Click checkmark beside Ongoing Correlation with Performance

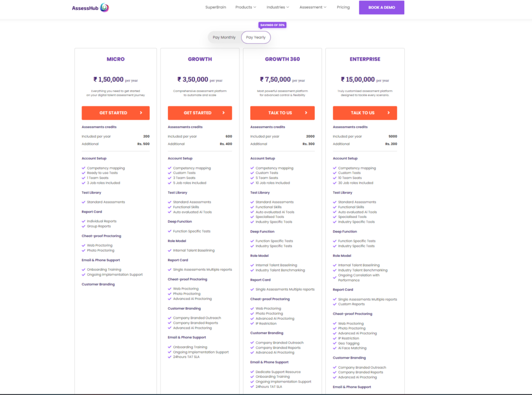tap(335, 277)
